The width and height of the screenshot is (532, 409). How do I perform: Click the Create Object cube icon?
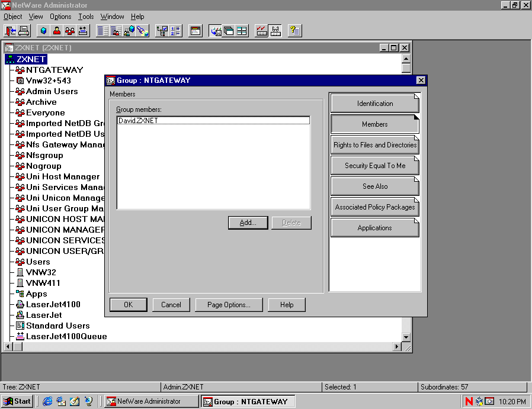point(43,31)
